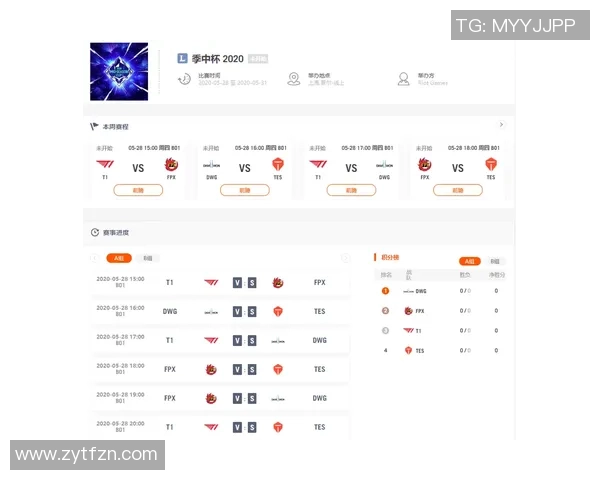Go to next group with right arrow
Screen dimensions: 600x480
345,258
